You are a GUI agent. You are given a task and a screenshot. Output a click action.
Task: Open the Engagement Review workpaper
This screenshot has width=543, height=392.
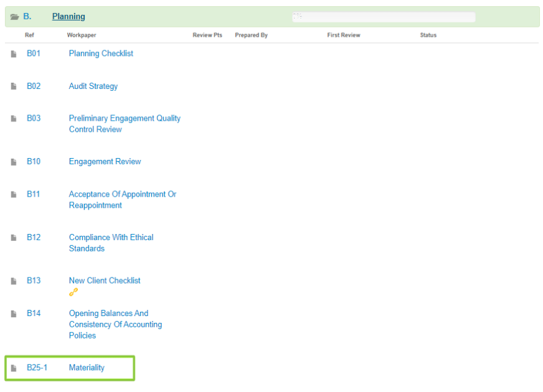coord(105,162)
